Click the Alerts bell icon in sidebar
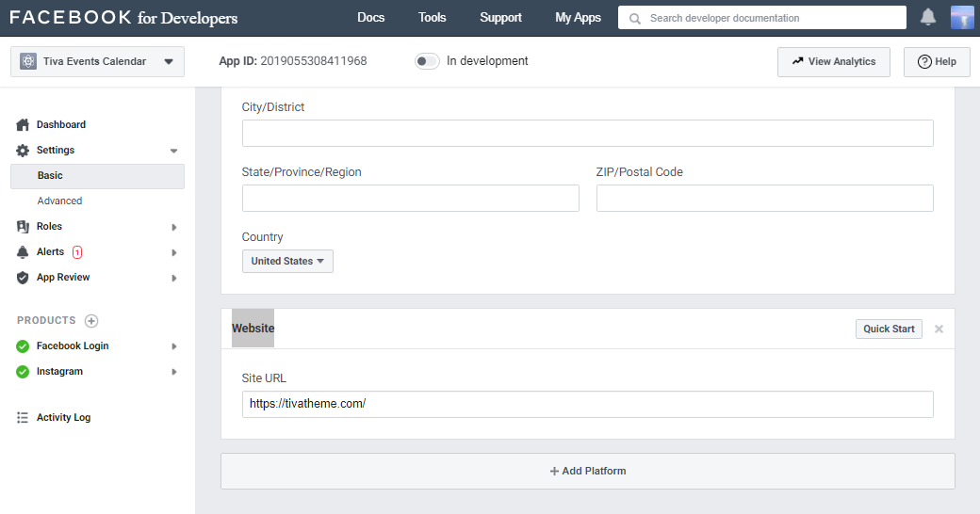 [x=23, y=252]
